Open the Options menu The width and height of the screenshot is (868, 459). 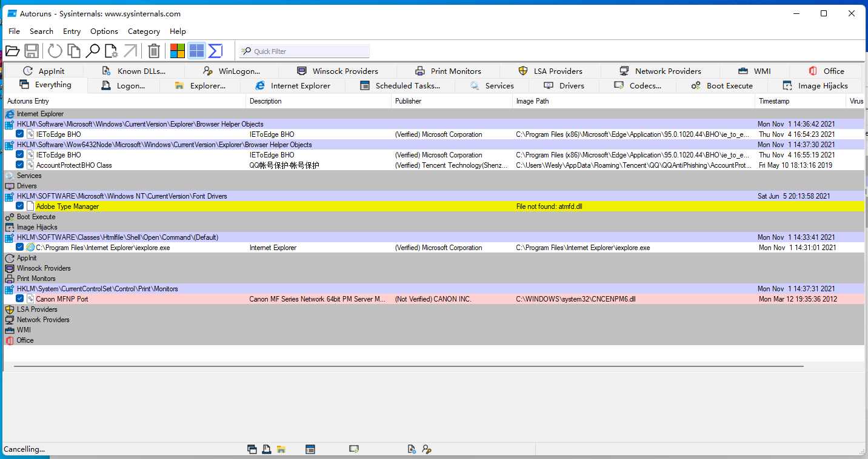pos(104,31)
